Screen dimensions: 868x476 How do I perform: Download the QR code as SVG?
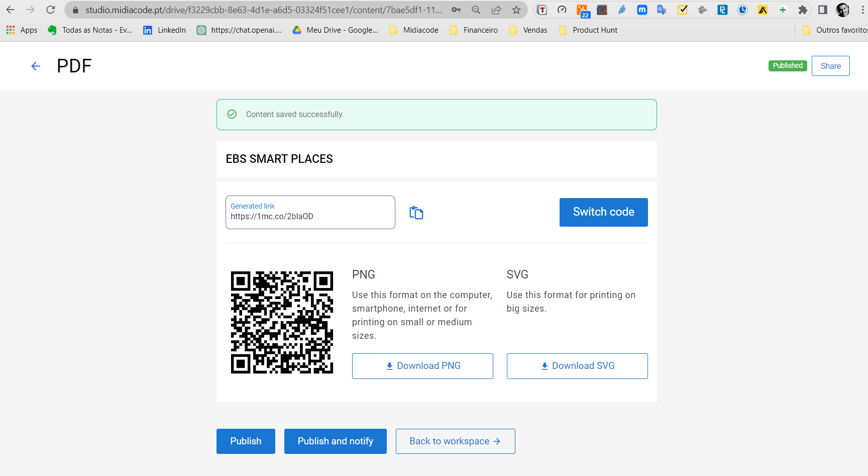point(577,366)
